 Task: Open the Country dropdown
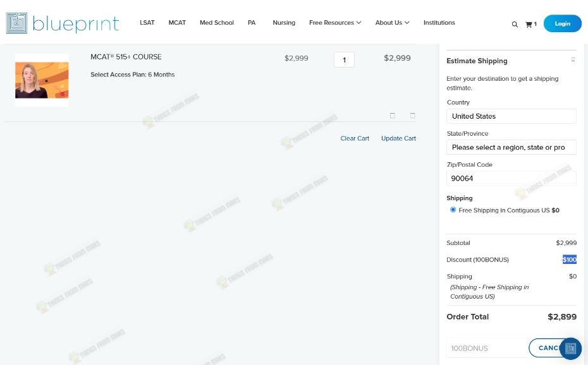[x=511, y=116]
